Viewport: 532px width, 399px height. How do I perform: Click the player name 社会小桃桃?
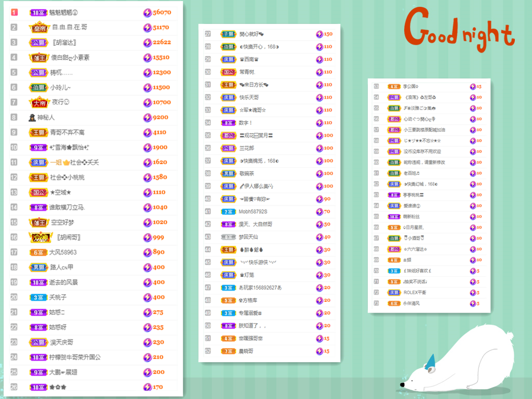tap(68, 178)
